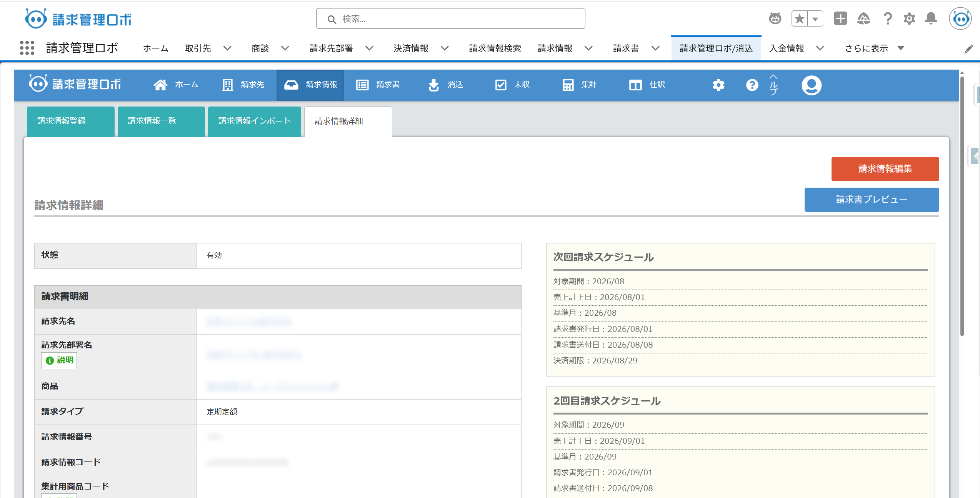Open the blue bar user account icon
980x498 pixels.
[812, 85]
